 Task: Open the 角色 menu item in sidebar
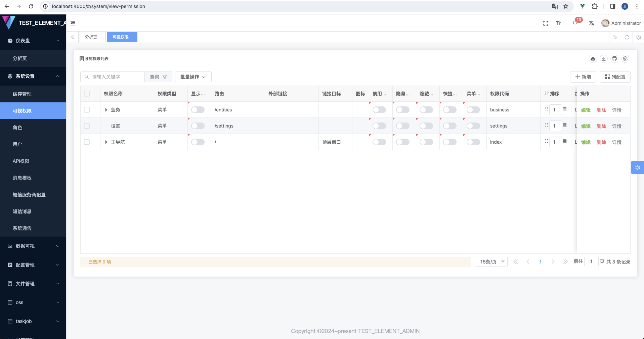pyautogui.click(x=17, y=128)
